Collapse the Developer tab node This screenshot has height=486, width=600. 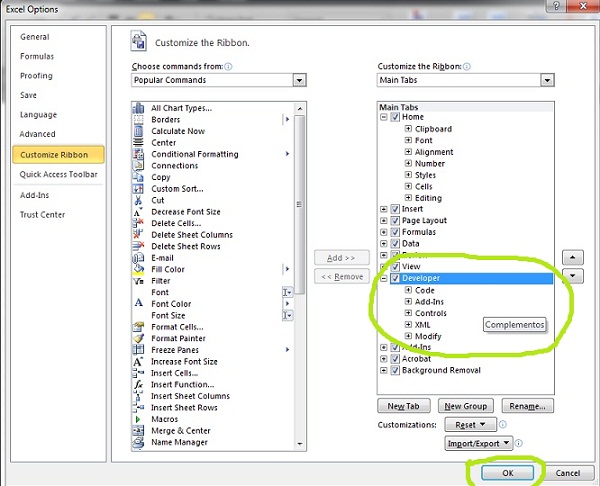pyautogui.click(x=384, y=279)
